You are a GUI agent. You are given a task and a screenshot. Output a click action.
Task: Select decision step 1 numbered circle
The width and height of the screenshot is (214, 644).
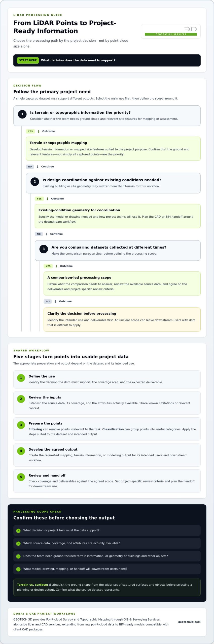click(22, 114)
